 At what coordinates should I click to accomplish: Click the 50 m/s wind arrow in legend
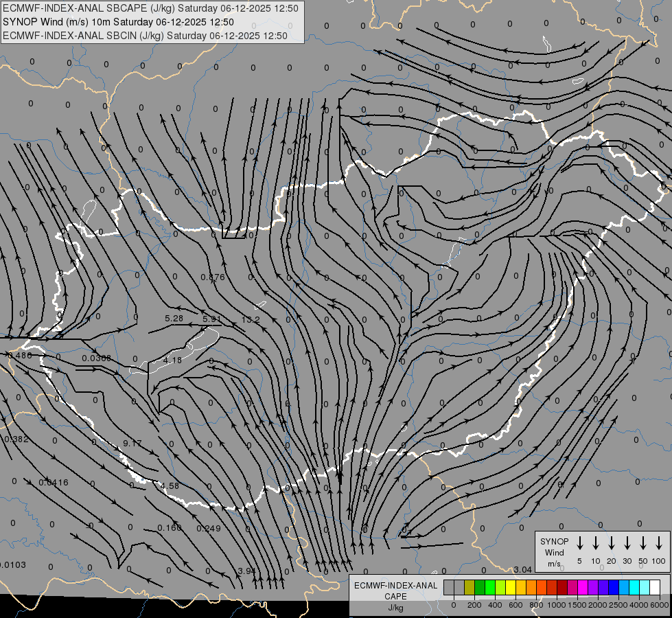643,543
